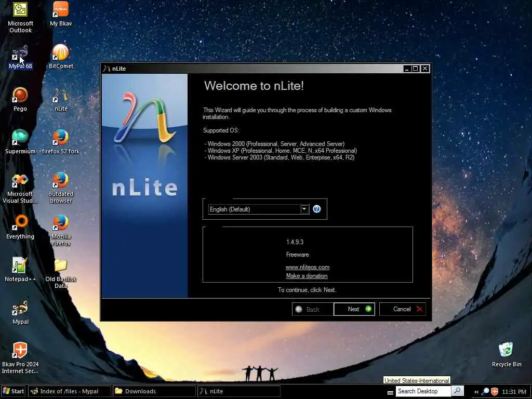Open Microsoft Visual Studio desktop icon

tap(20, 188)
